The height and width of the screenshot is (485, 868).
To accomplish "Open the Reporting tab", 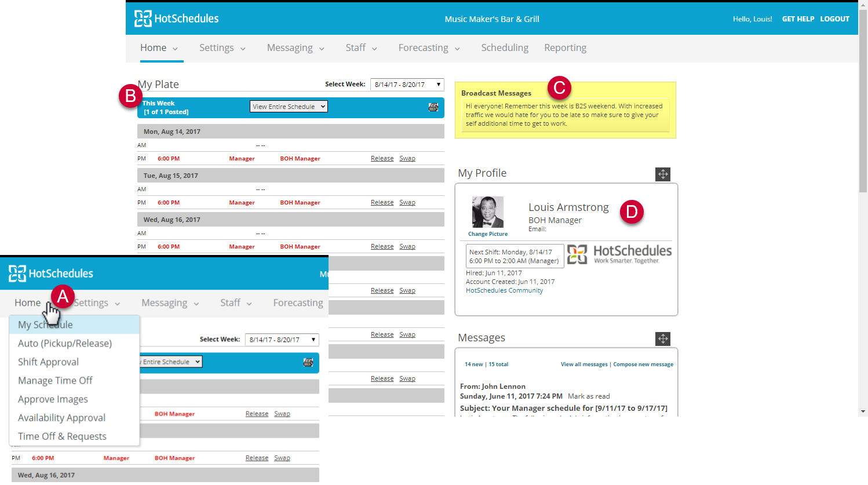I will coord(565,48).
